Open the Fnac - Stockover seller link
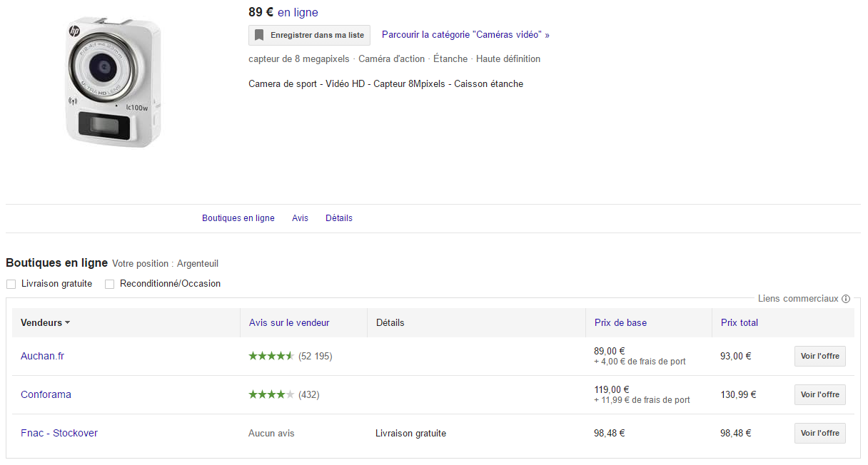Viewport: 868px width, 465px height. 59,433
